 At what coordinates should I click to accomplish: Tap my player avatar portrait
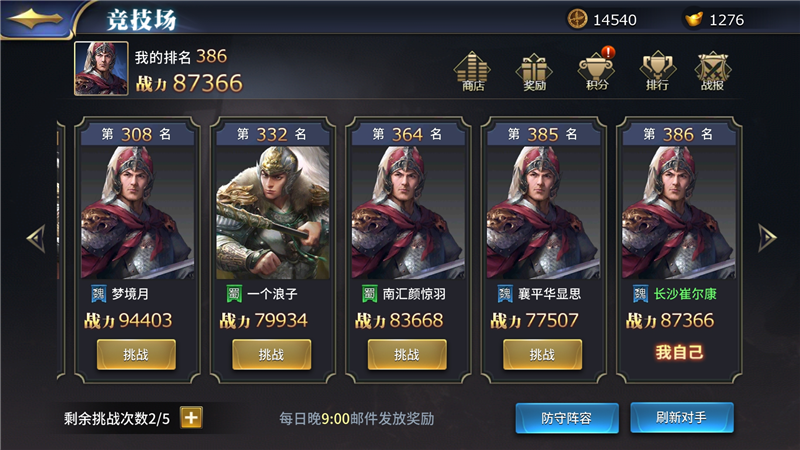[101, 68]
